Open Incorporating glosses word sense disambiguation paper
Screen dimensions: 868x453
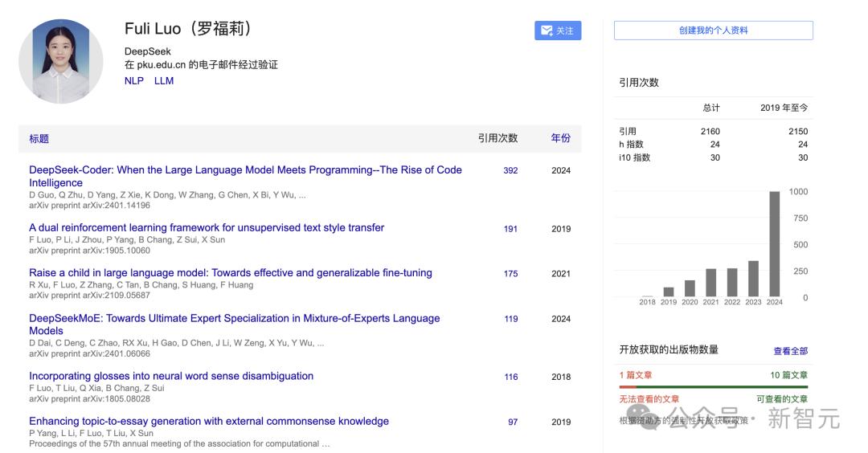(x=171, y=377)
